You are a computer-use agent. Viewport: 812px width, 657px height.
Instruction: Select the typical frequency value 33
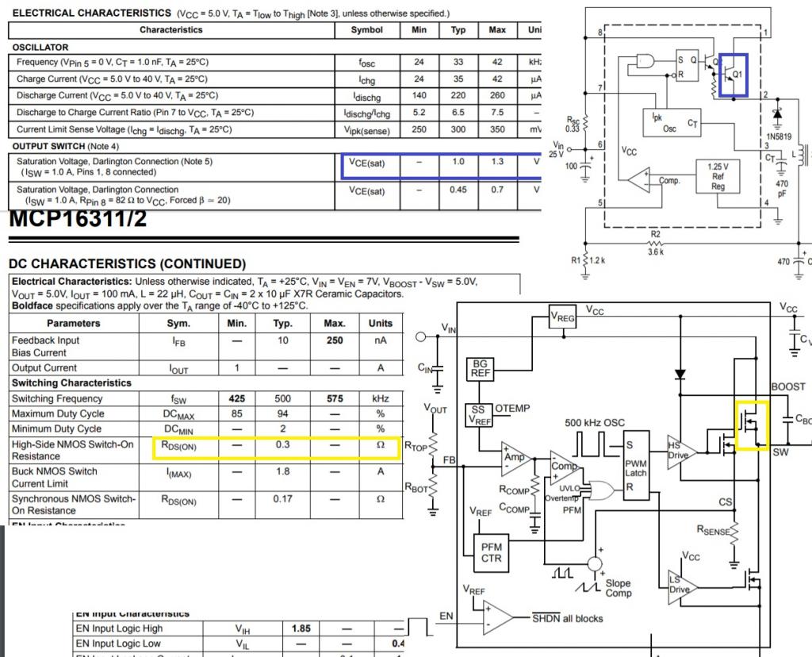tap(458, 62)
